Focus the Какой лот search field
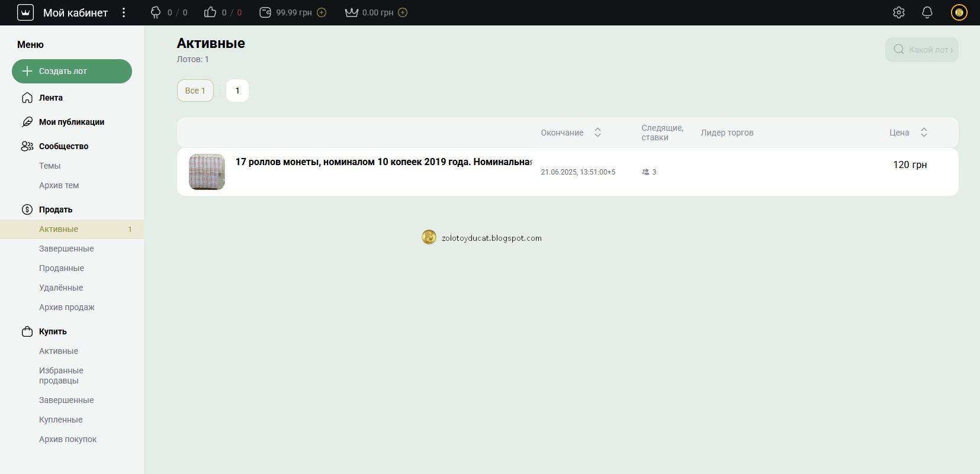Image resolution: width=980 pixels, height=474 pixels. (922, 50)
